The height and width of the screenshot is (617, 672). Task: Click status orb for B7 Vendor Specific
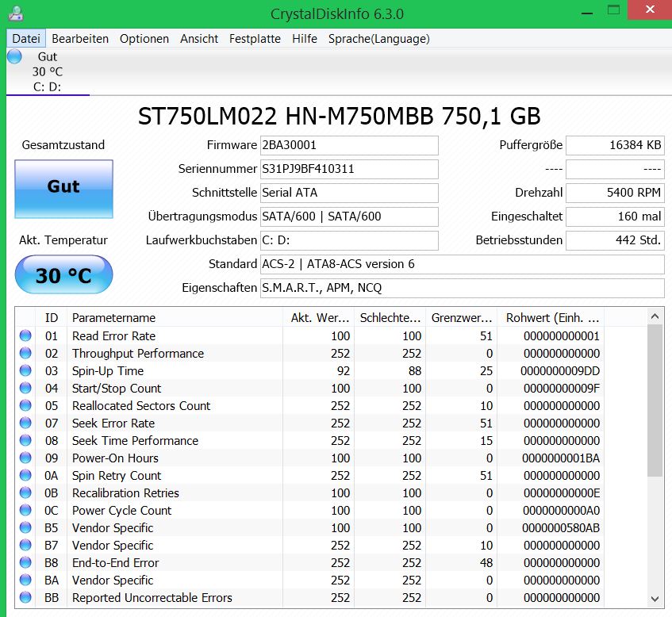click(x=25, y=545)
